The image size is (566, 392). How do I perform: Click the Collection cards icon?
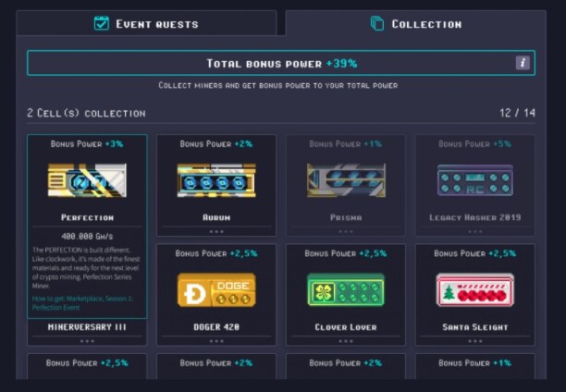[x=377, y=23]
